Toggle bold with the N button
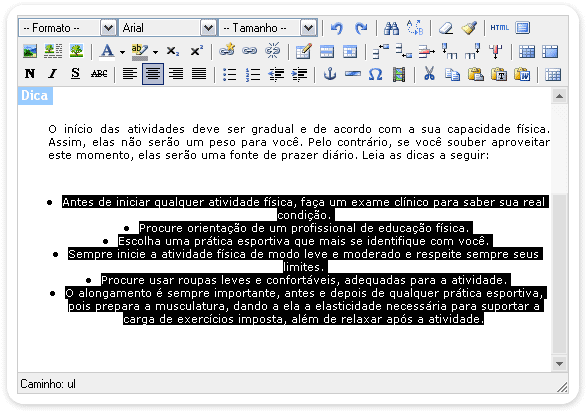The width and height of the screenshot is (587, 413). (30, 74)
